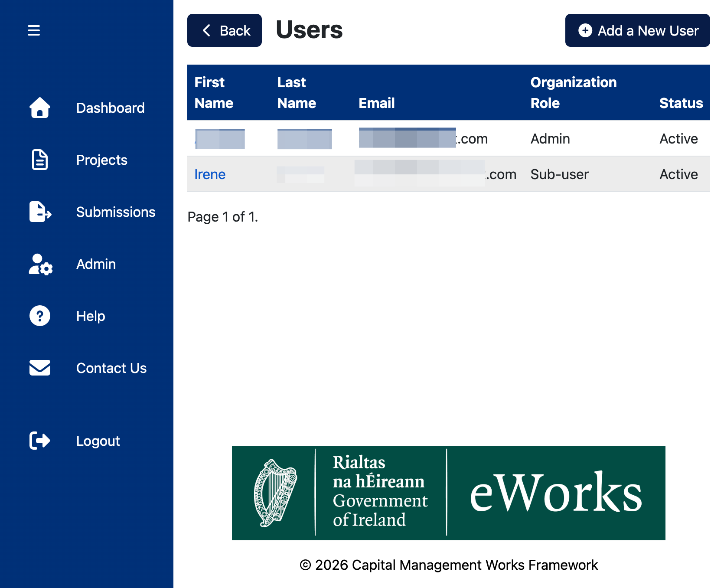This screenshot has width=724, height=588.
Task: Click the Users page heading
Action: click(310, 30)
